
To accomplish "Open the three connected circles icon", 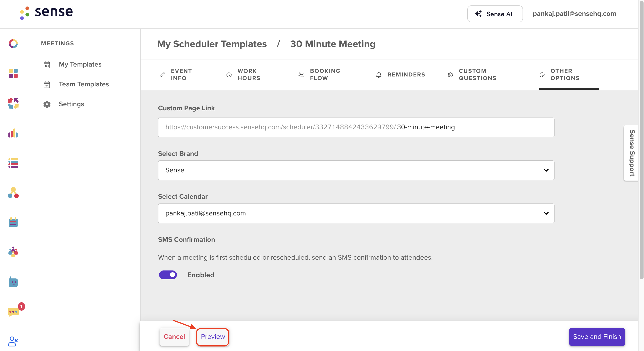I will tap(13, 192).
